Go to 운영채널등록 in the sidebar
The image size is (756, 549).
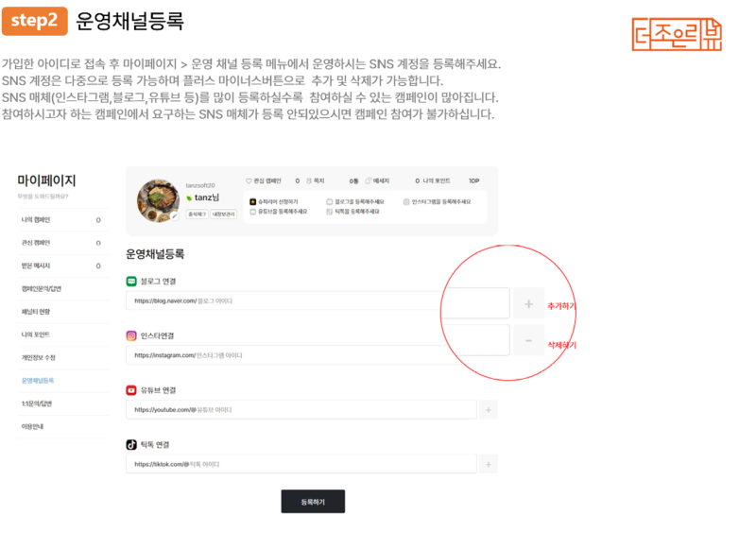38,380
